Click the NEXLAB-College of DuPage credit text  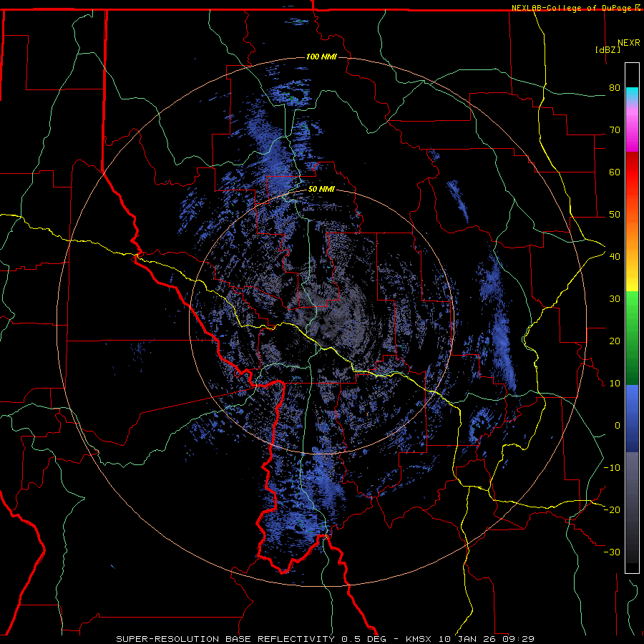571,8
